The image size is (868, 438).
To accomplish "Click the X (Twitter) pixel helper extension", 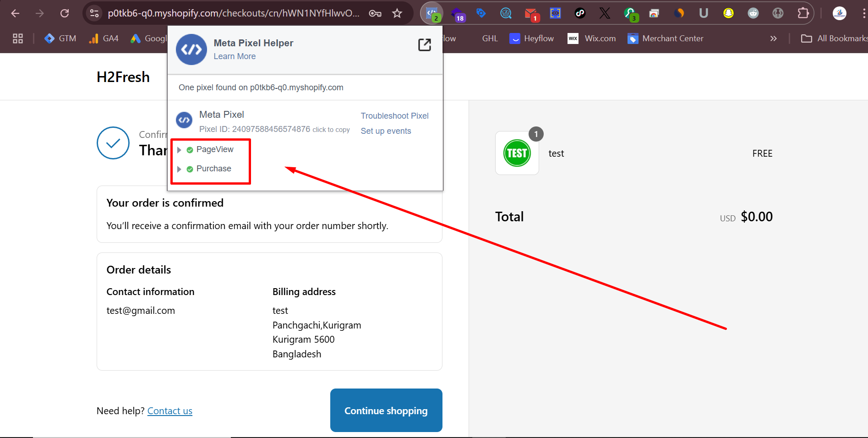I will click(x=605, y=13).
